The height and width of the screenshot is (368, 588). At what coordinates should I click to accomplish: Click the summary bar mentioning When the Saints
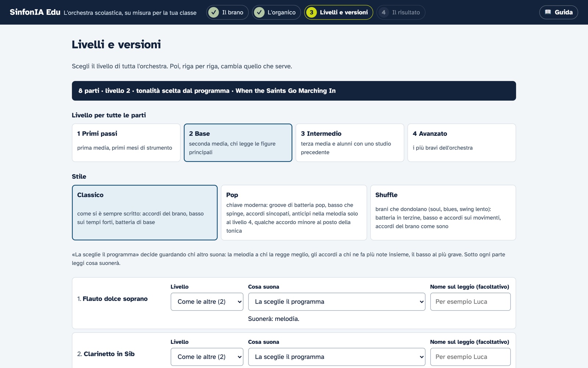294,91
